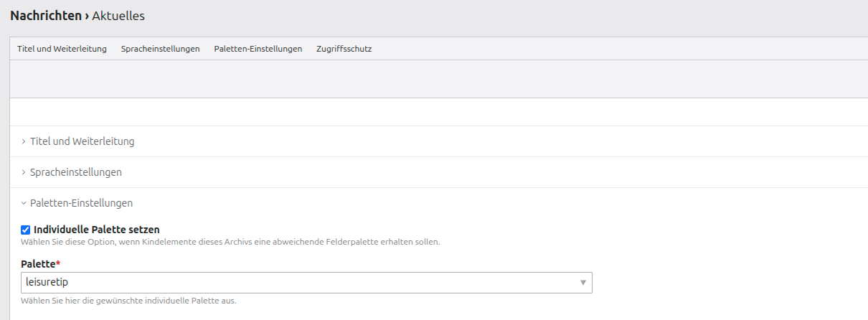Click the breadcrumb separator arrow after Nachrichten
This screenshot has width=868, height=320.
87,15
